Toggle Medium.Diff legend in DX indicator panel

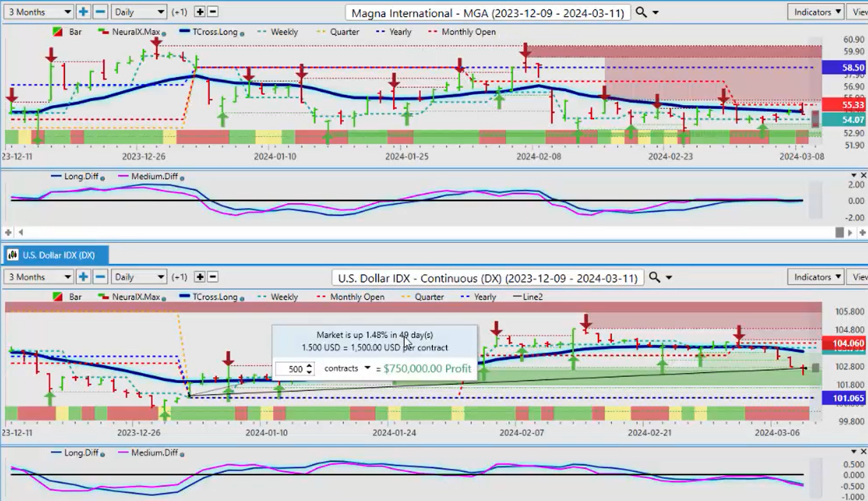pos(149,452)
